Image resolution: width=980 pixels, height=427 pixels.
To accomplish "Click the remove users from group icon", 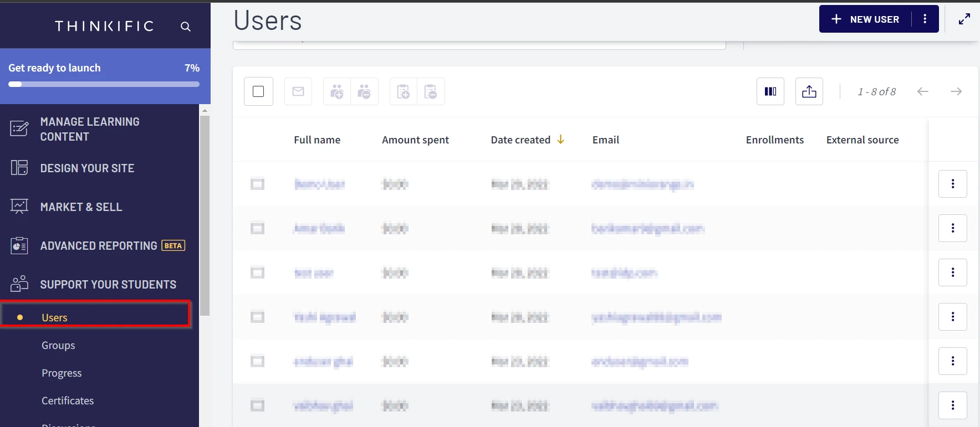I will 364,91.
